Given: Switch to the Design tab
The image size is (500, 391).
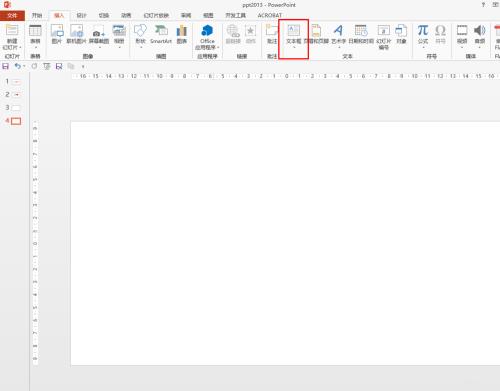Looking at the screenshot, I should pyautogui.click(x=81, y=15).
